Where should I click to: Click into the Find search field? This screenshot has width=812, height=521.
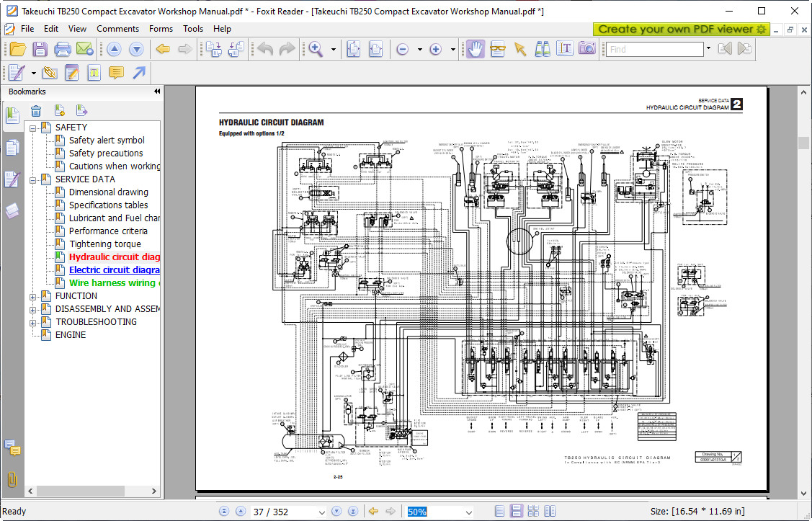pyautogui.click(x=654, y=49)
